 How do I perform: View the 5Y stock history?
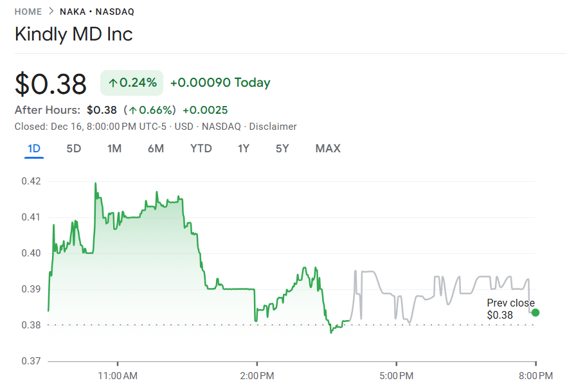coord(283,148)
